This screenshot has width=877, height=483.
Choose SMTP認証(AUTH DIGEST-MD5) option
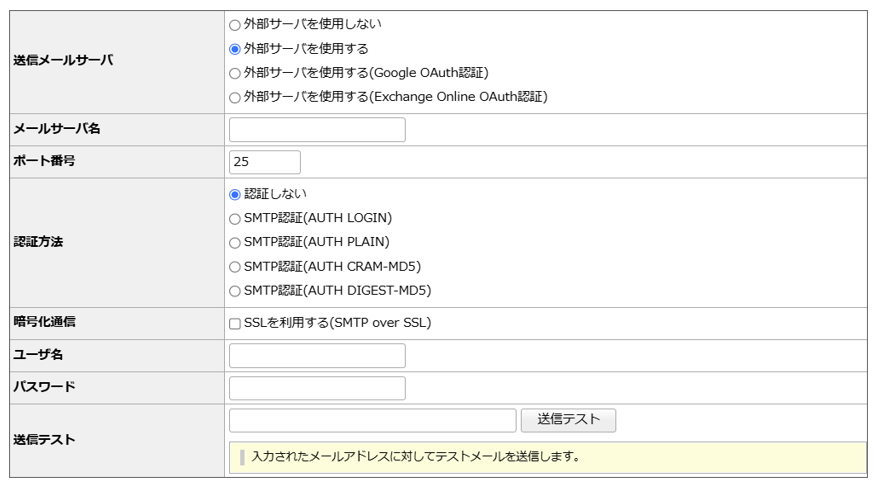point(235,291)
